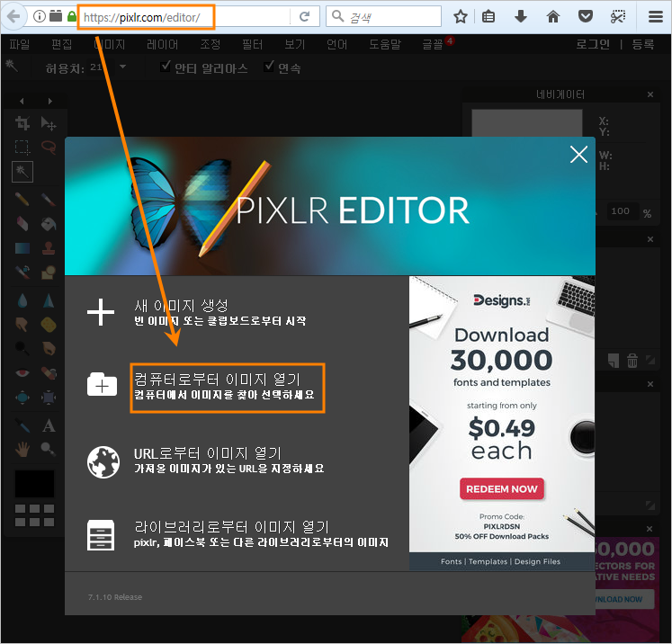
Task: Open the 도움말 help menu
Action: coord(385,44)
